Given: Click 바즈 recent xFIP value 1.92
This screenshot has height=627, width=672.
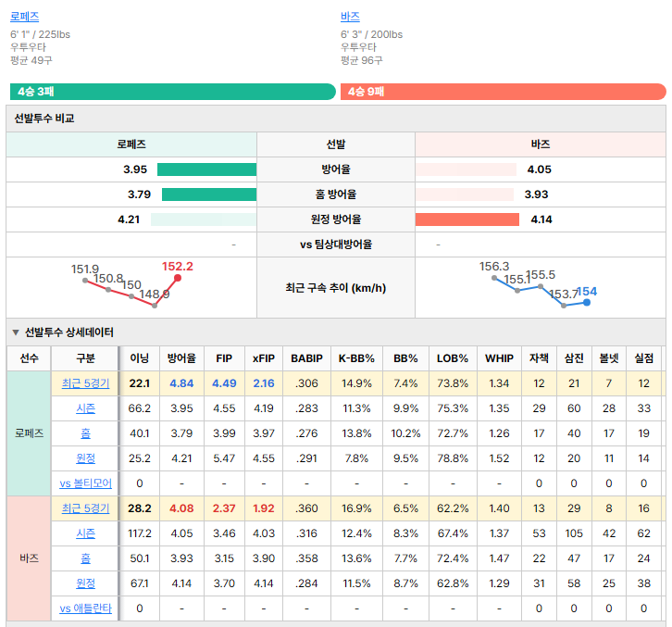Looking at the screenshot, I should (x=264, y=508).
